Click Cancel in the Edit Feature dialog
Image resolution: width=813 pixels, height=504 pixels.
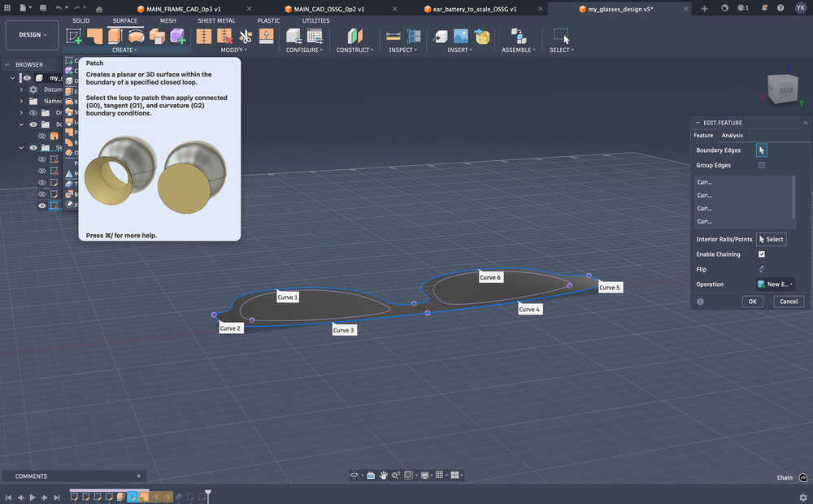pyautogui.click(x=788, y=301)
